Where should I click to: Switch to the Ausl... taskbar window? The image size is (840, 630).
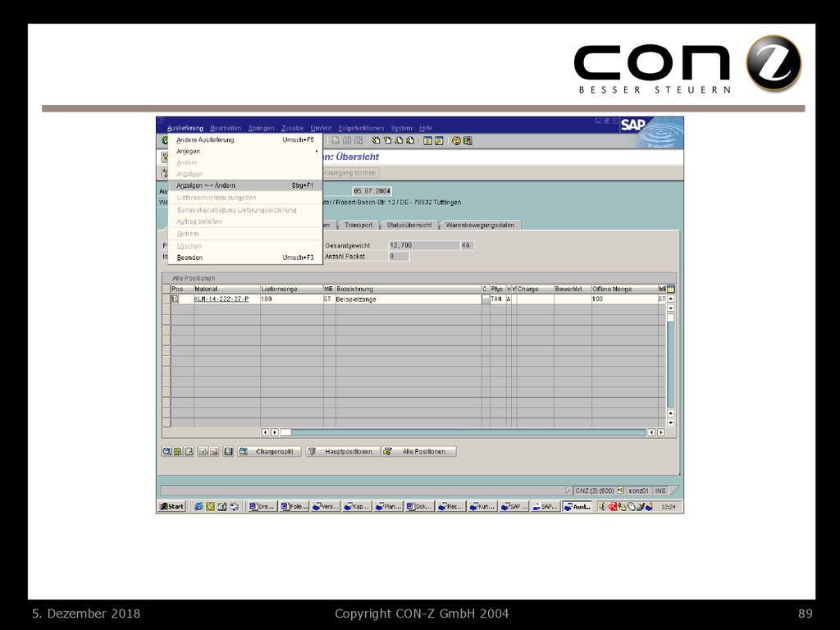[577, 506]
